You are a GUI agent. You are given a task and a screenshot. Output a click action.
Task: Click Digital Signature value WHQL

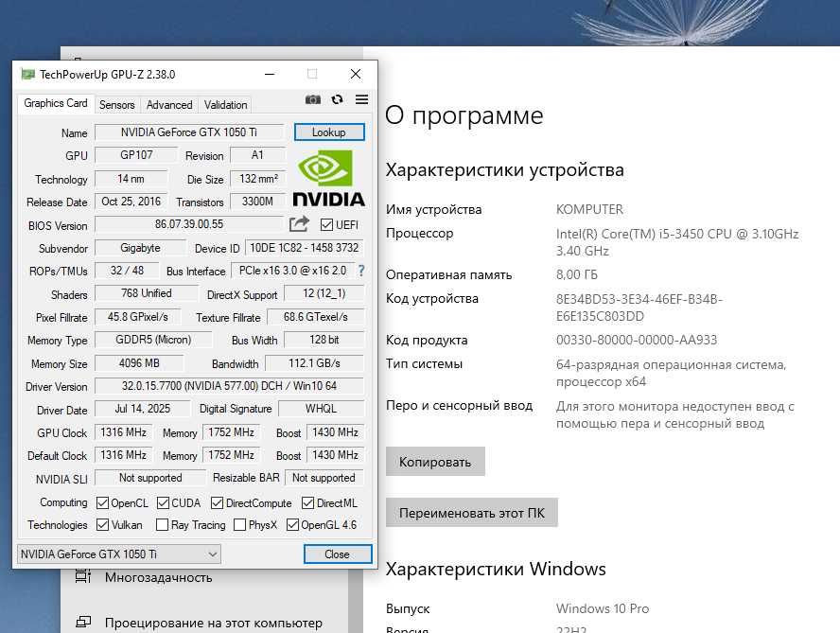[322, 409]
